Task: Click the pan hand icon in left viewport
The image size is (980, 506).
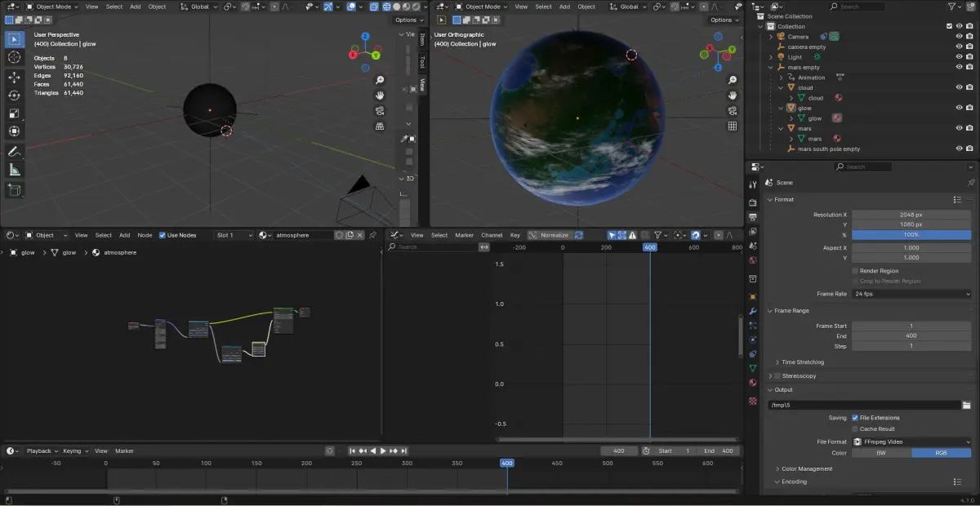Action: 380,95
